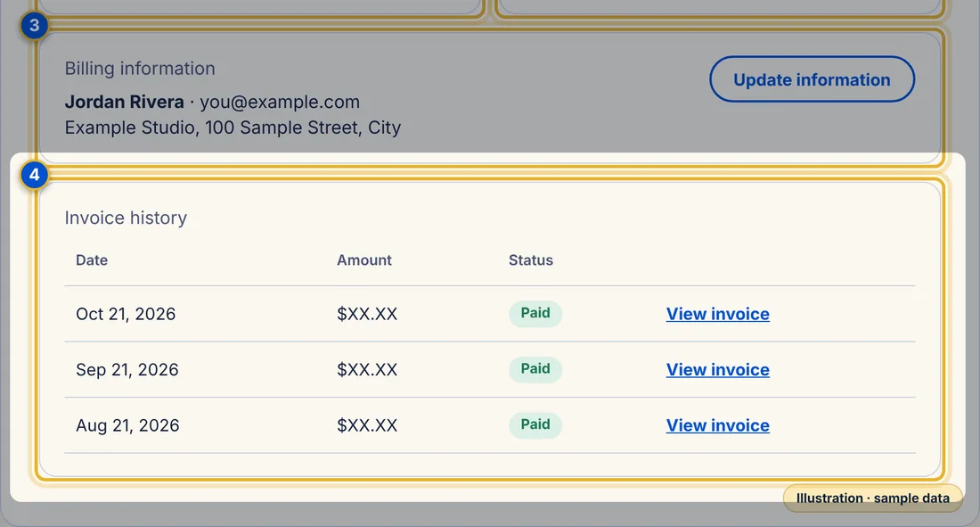Select the date Oct 21, 2026
The width and height of the screenshot is (980, 527).
click(126, 314)
